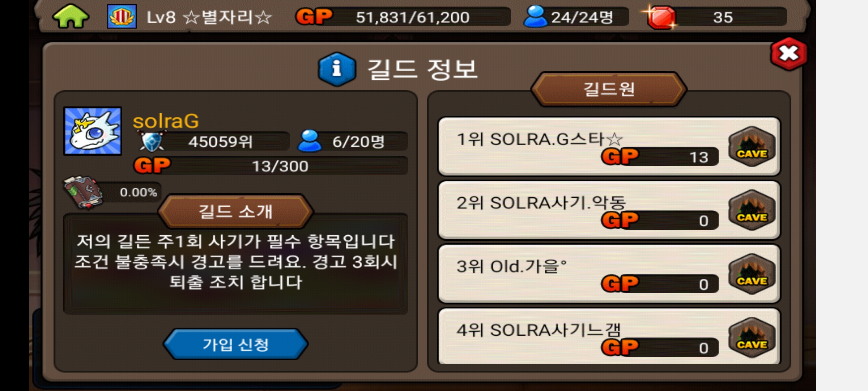The height and width of the screenshot is (391, 868).
Task: Tap the top GP bar 51,831/61,200
Action: coord(403,17)
